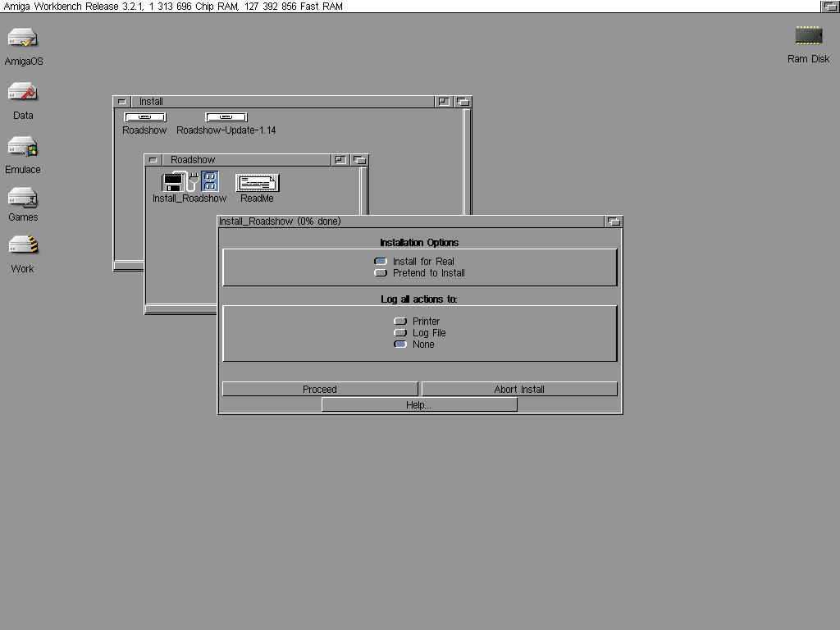Open the Work drive icon
Screen dimensions: 840x630
[23, 245]
